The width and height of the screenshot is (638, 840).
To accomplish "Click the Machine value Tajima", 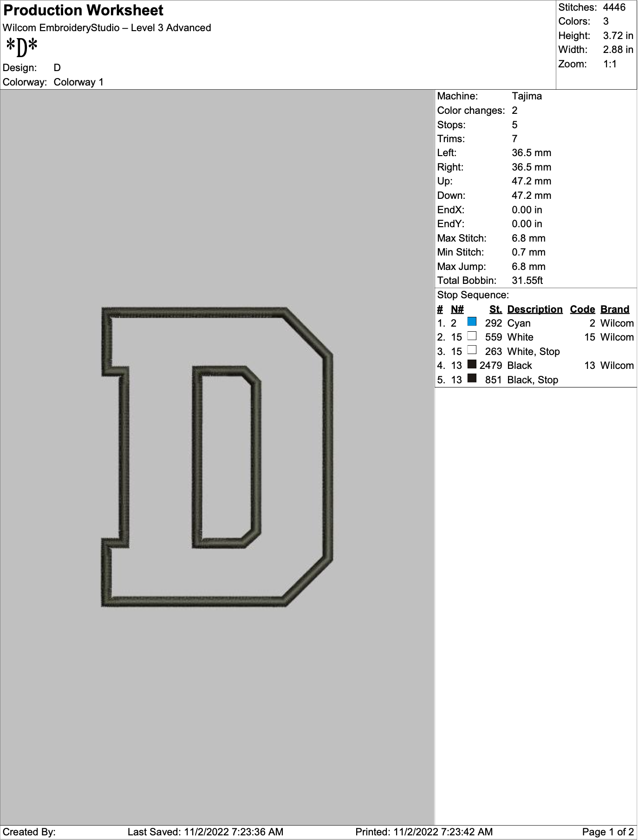I will click(x=527, y=96).
